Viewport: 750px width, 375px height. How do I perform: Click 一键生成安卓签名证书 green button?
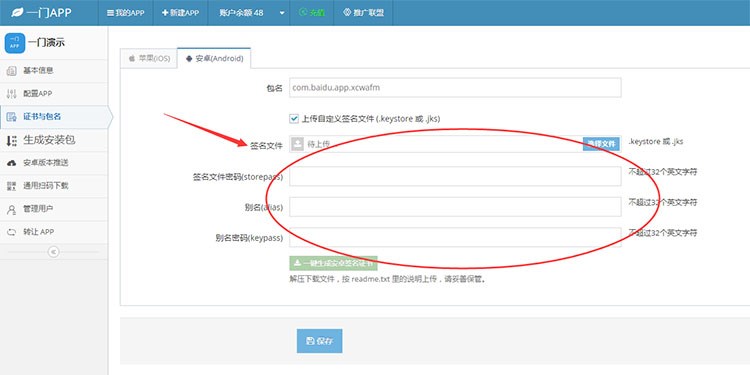333,263
